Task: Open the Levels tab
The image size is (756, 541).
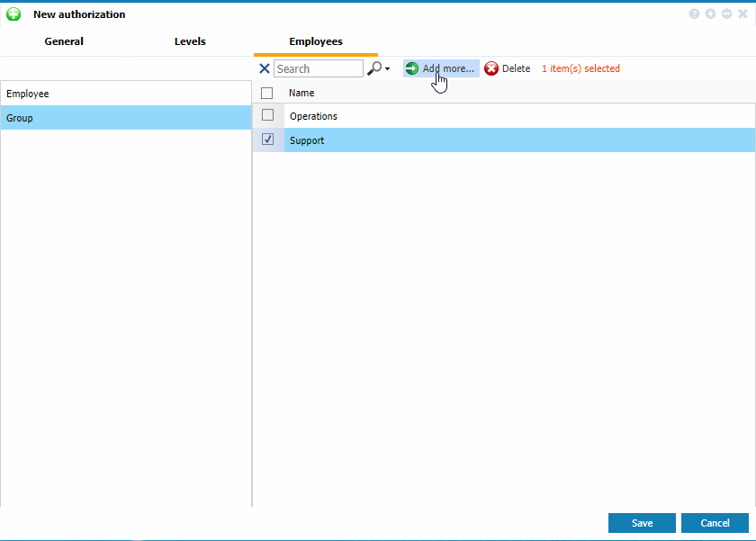Action: pyautogui.click(x=190, y=41)
